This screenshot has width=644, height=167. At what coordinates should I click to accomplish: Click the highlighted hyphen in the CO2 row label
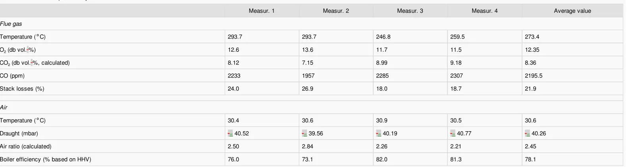(32, 63)
